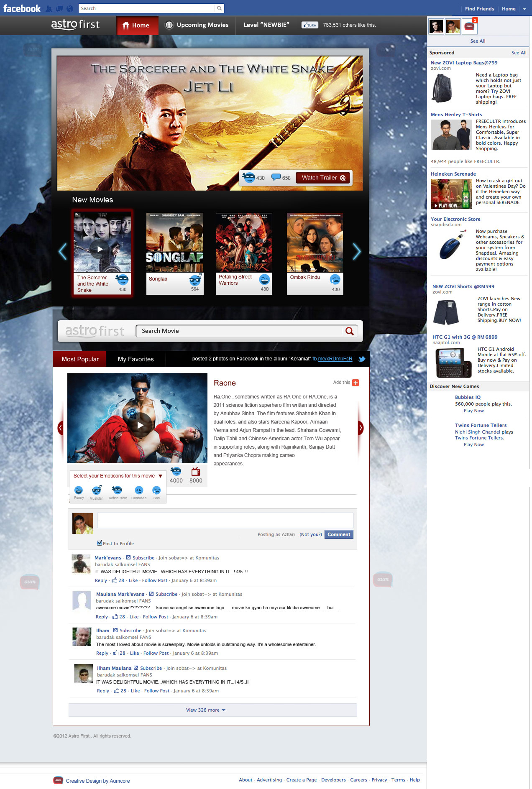Click the Watch Trailer button

324,178
